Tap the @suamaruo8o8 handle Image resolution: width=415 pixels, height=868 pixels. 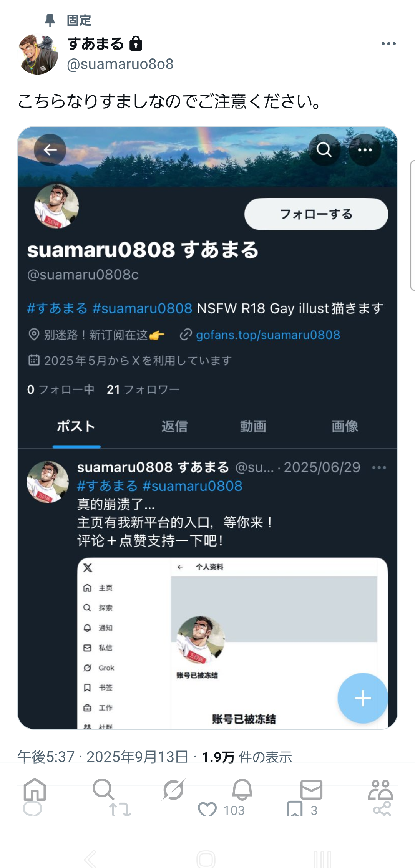[x=120, y=64]
